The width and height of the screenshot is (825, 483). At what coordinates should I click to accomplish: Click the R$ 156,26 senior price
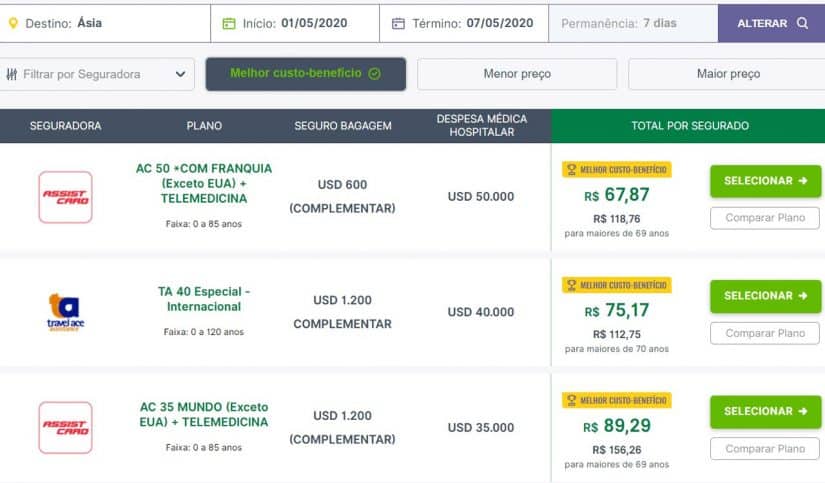(x=617, y=450)
